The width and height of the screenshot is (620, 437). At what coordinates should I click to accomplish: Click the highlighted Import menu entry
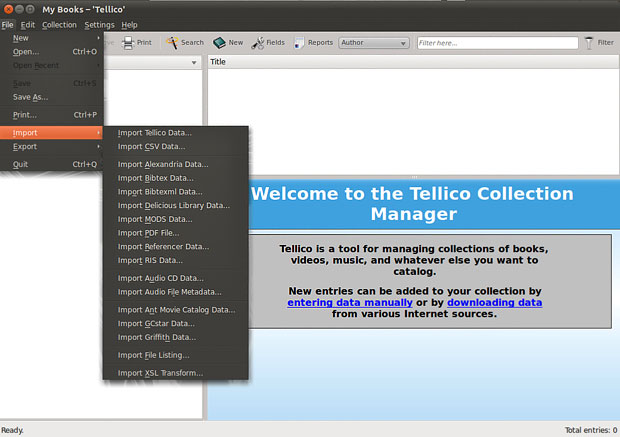click(51, 133)
